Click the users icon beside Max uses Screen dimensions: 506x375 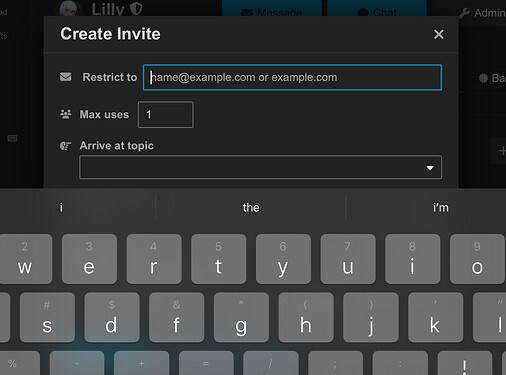click(66, 114)
